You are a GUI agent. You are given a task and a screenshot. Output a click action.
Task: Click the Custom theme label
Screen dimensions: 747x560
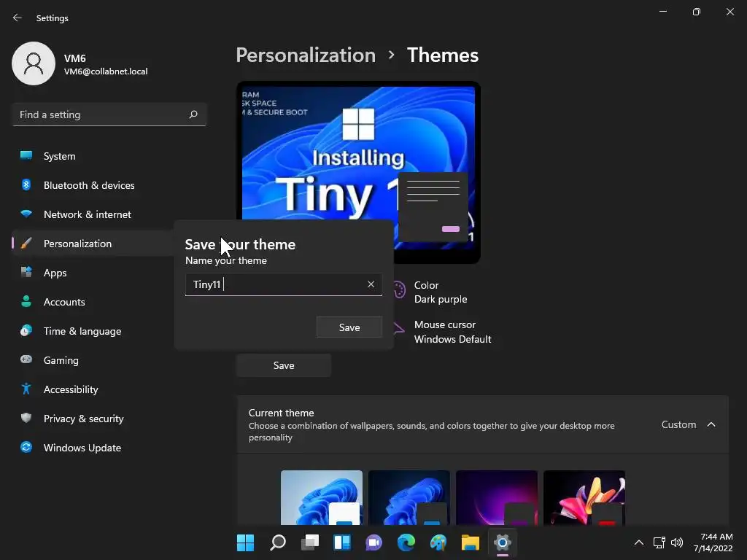point(678,424)
